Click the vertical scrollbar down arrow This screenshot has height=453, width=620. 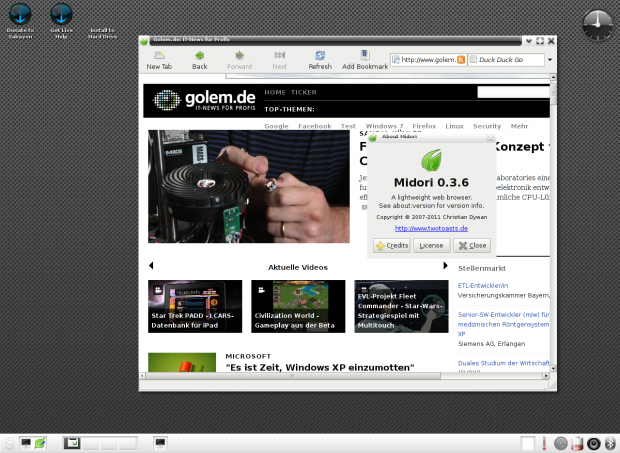coord(553,368)
